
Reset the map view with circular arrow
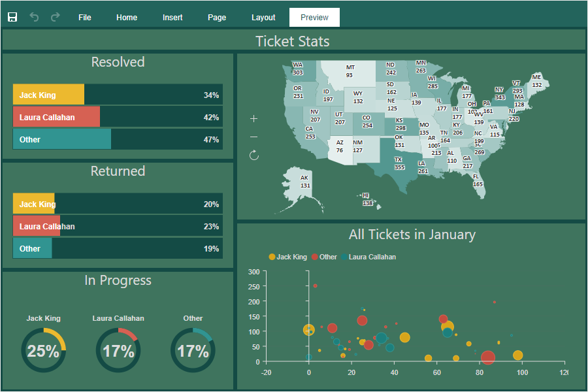point(254,155)
